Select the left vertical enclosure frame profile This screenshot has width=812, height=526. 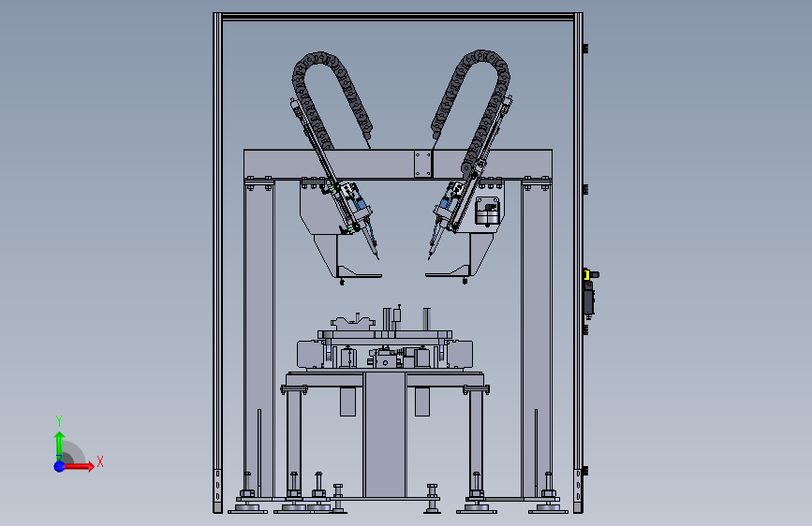pyautogui.click(x=217, y=263)
